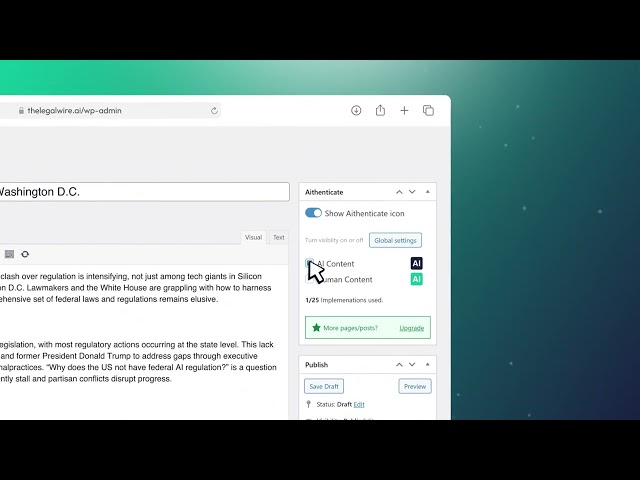This screenshot has height=480, width=640.
Task: Click the text '1/25 Implementations used.'
Action: click(x=344, y=300)
